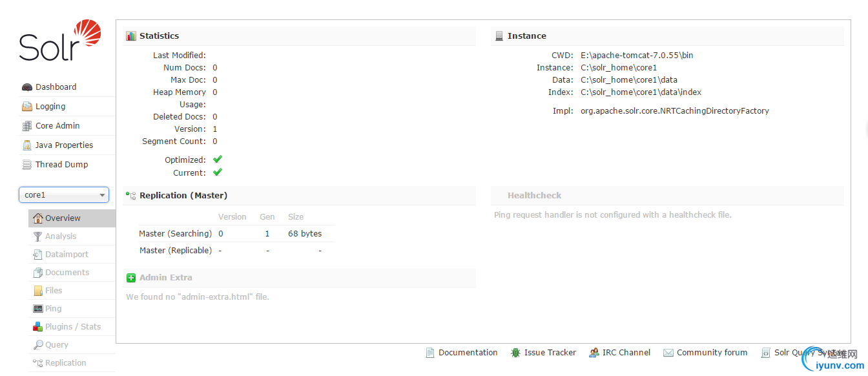Open Plugins / Stats page
868x376 pixels.
tap(72, 327)
